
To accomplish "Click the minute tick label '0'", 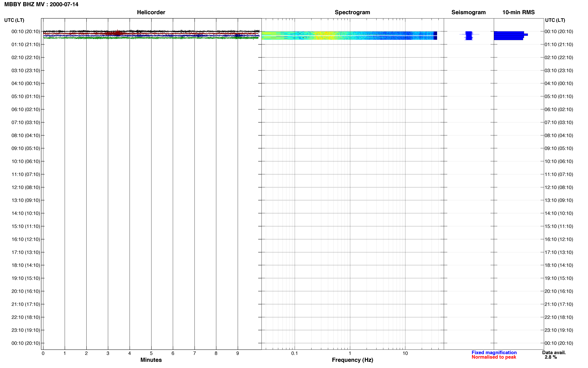I will [x=43, y=353].
